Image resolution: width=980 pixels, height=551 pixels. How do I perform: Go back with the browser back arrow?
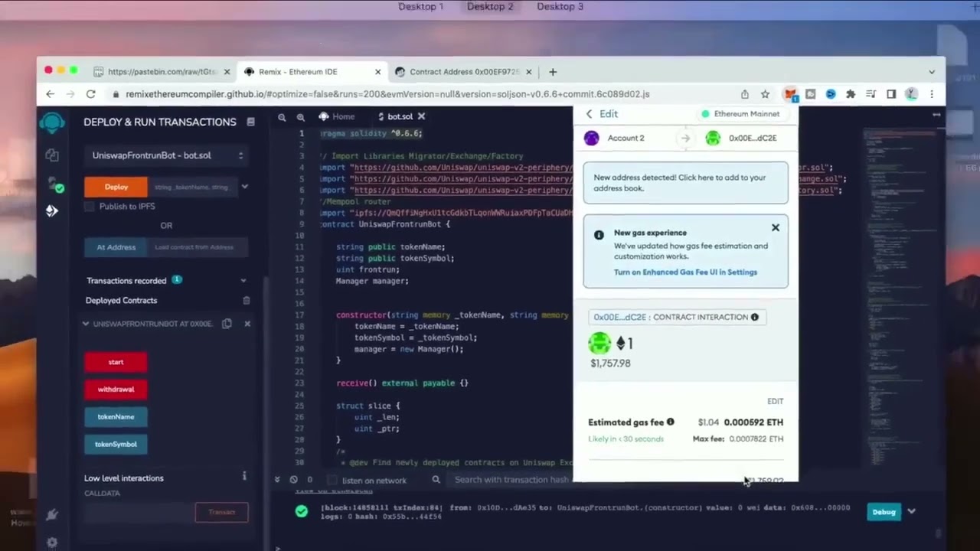tap(50, 94)
